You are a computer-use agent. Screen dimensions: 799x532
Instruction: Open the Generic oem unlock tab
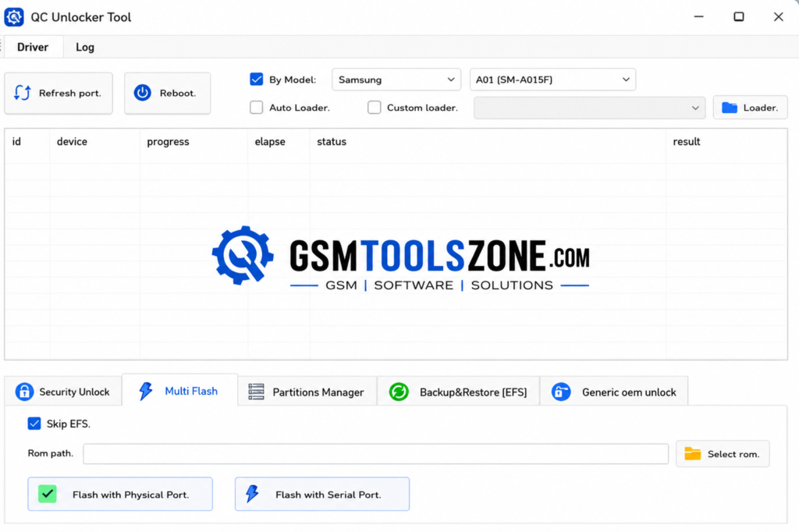[613, 392]
